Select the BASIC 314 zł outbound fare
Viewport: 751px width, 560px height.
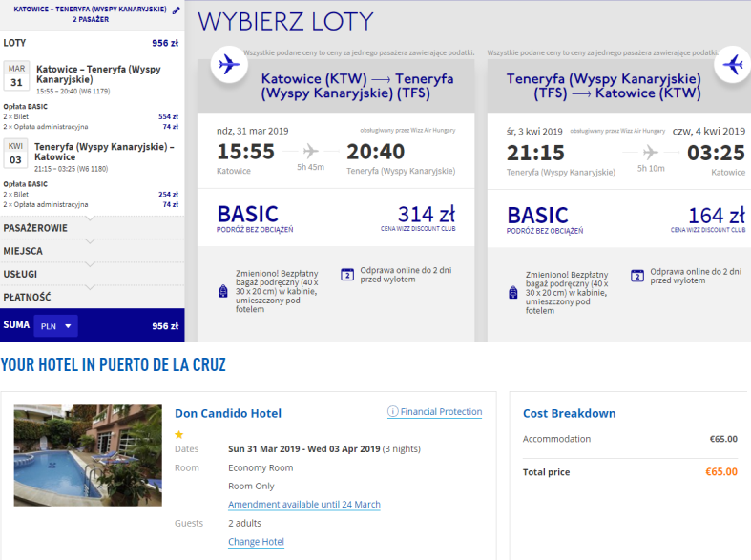pyautogui.click(x=336, y=218)
